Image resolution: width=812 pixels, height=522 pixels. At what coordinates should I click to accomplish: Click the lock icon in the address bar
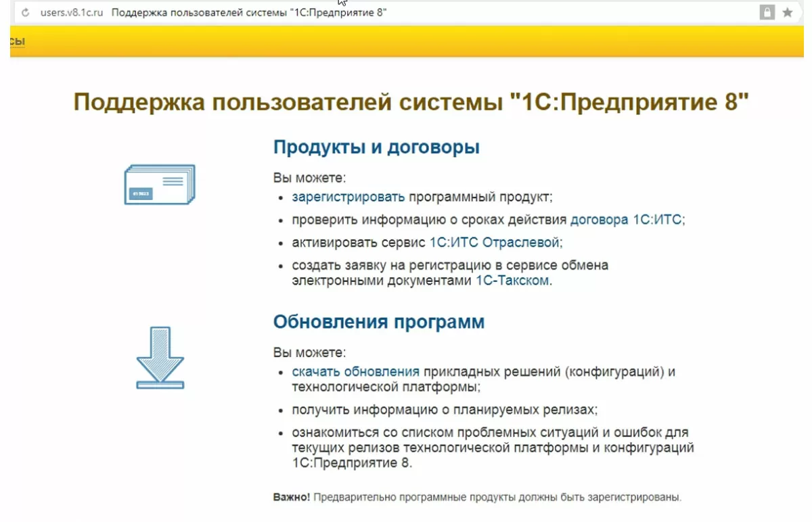767,12
